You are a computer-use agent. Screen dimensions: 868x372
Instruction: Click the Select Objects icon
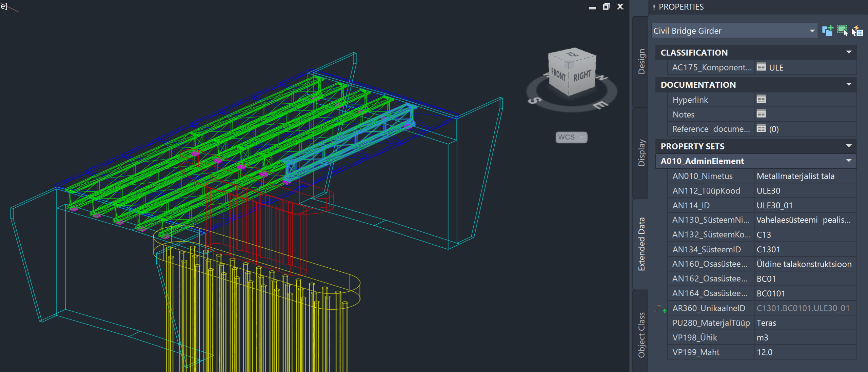click(x=842, y=31)
